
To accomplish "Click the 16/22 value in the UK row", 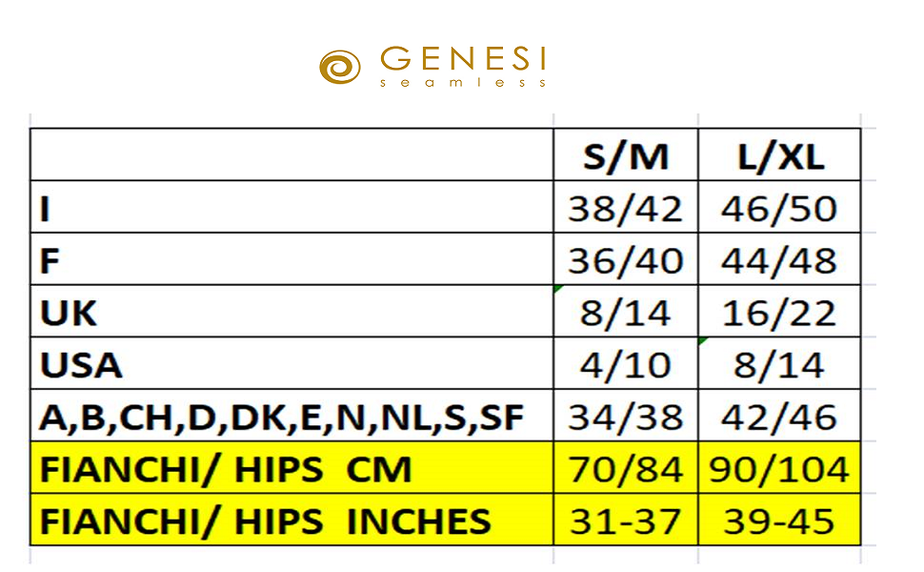I will click(x=778, y=312).
